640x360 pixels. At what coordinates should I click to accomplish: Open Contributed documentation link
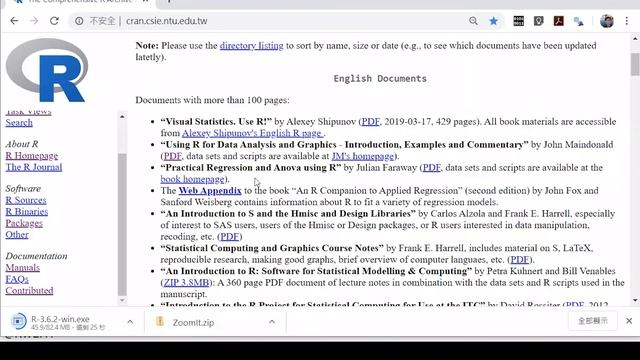[29, 290]
